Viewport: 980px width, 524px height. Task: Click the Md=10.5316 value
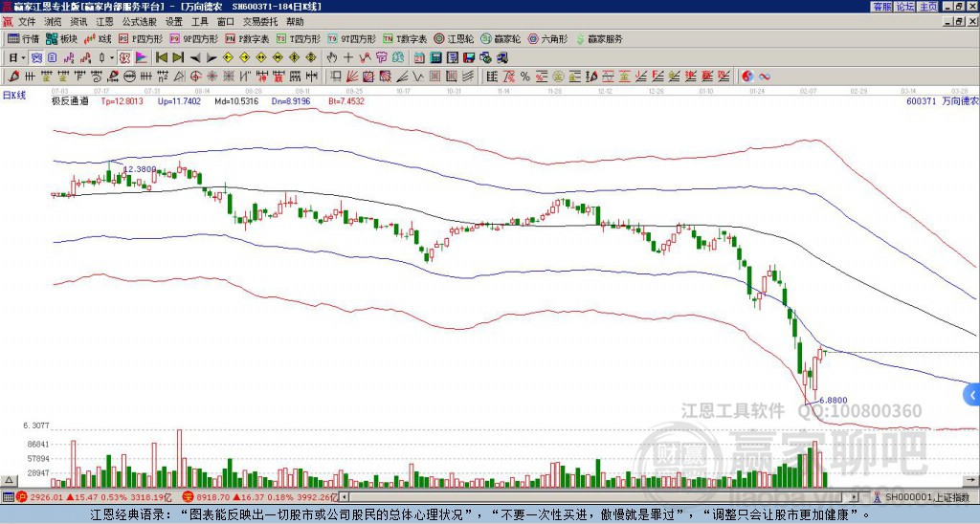(236, 101)
